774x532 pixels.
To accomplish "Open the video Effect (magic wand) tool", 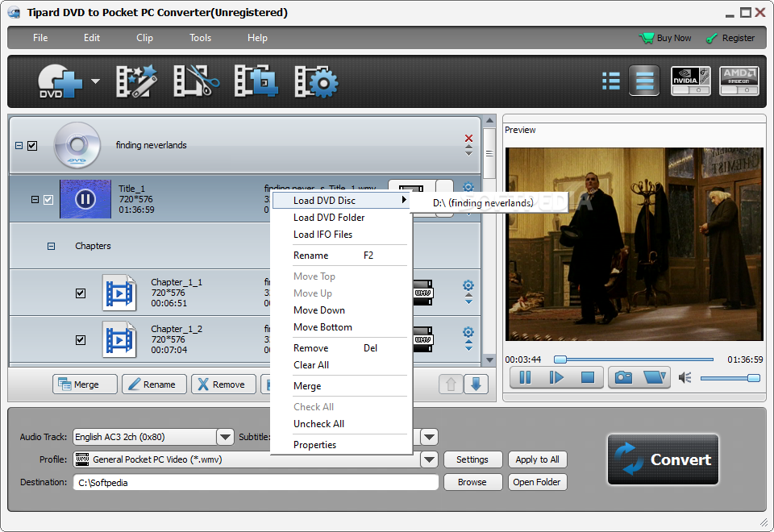I will coord(136,81).
